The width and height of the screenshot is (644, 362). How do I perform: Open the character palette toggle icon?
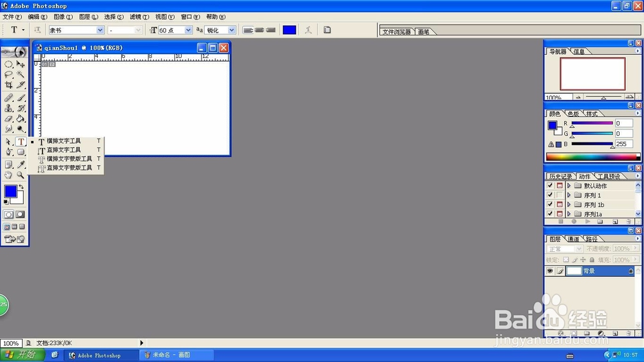point(327,30)
